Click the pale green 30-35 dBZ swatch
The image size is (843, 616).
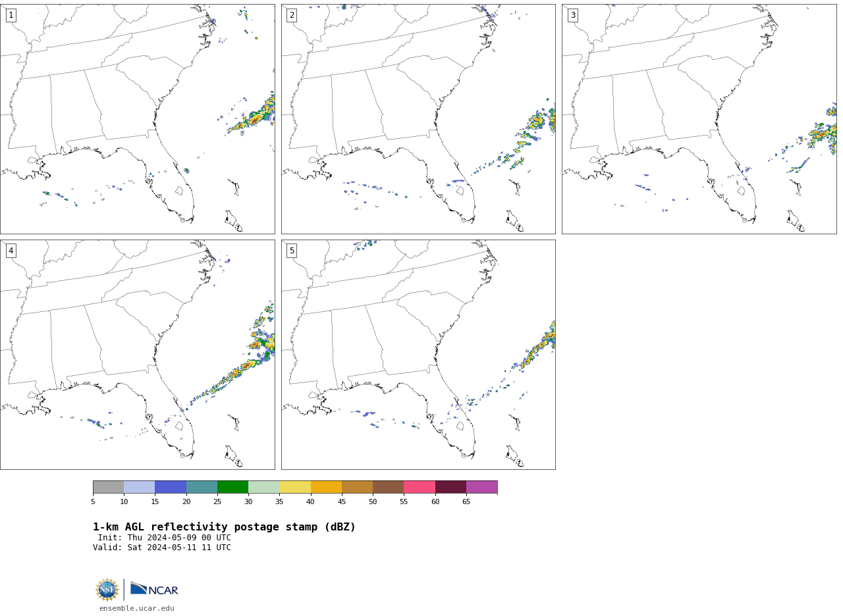[x=263, y=487]
